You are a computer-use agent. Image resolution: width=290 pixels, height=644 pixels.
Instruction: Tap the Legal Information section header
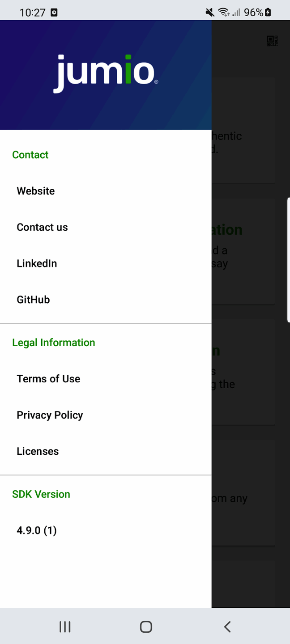53,343
